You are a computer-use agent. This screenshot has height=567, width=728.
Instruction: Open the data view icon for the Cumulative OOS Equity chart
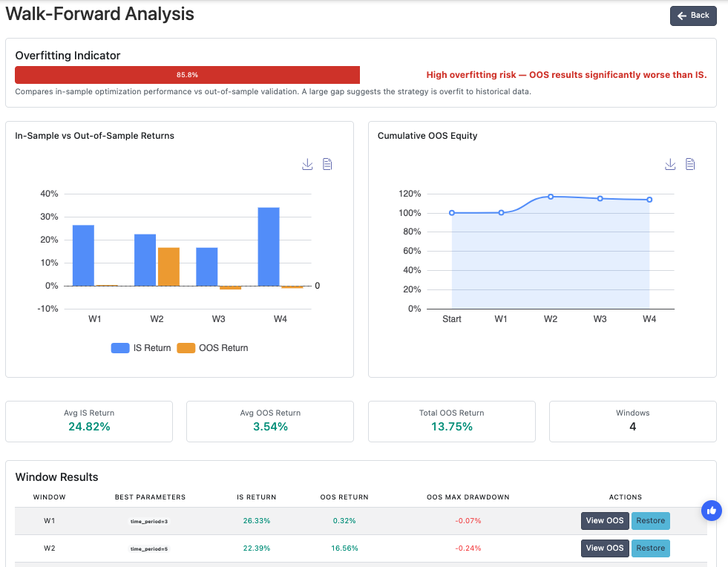click(x=690, y=165)
